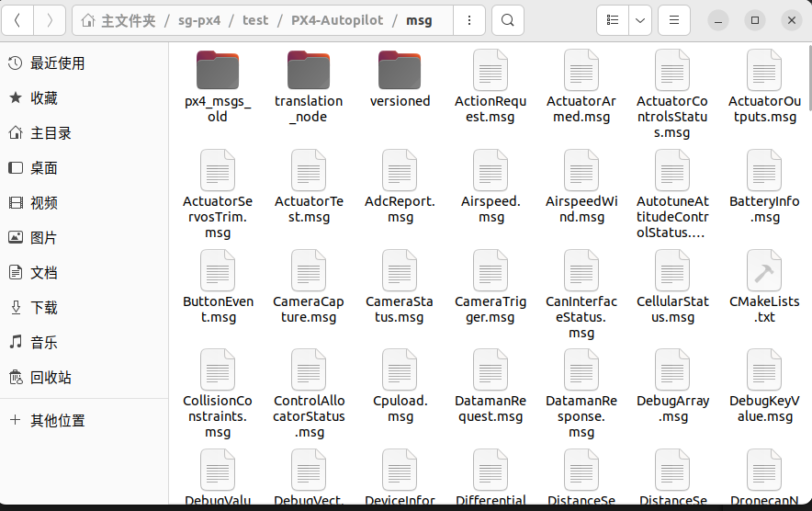The image size is (812, 511).
Task: Select AutotuneAttitudeControlStatus file
Action: click(x=672, y=194)
